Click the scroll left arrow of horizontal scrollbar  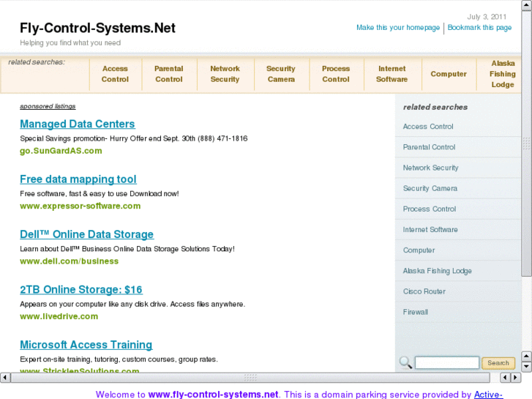pyautogui.click(x=5, y=377)
